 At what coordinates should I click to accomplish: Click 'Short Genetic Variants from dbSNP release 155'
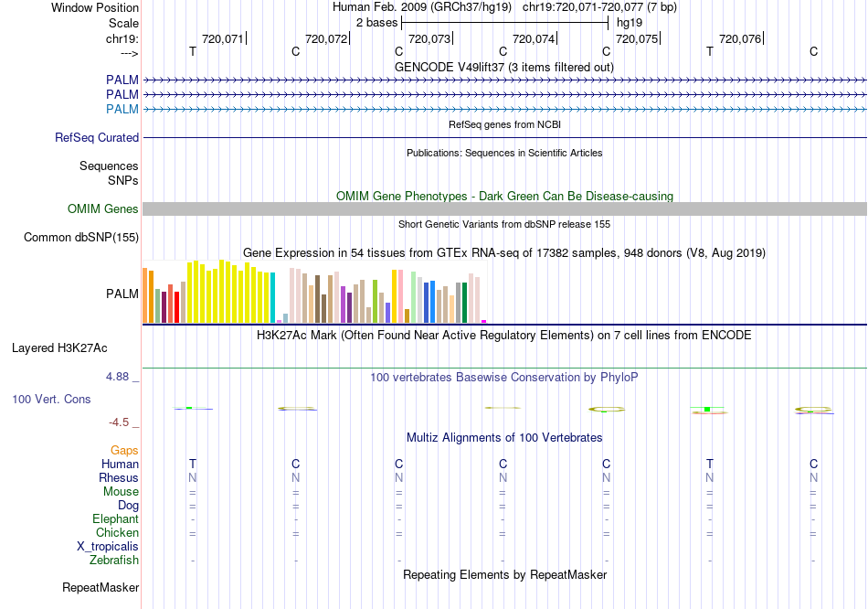[x=504, y=224]
